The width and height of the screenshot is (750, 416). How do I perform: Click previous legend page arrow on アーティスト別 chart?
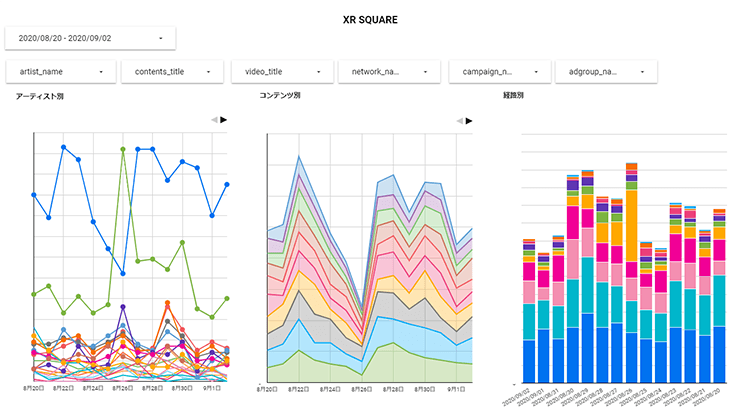tap(213, 120)
